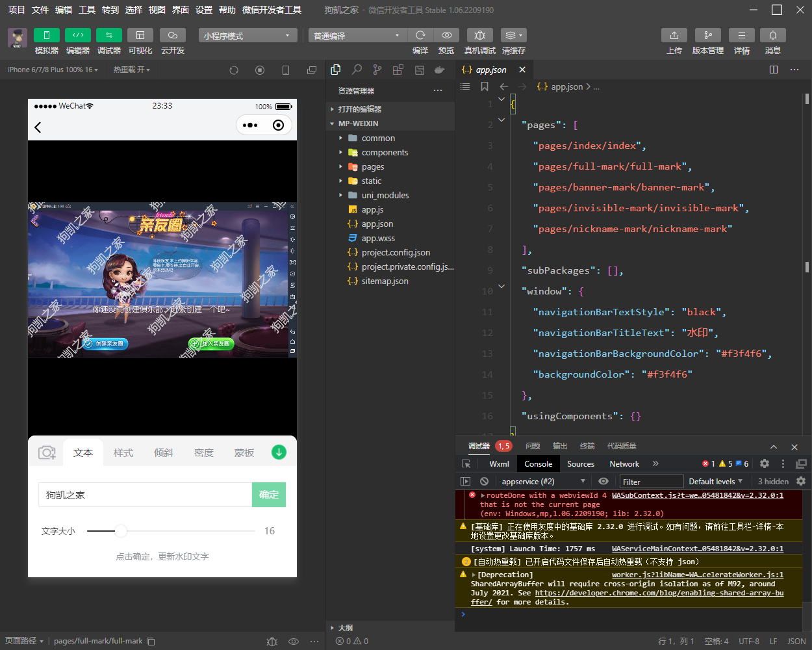Click the 真机调试 bug icon

pyautogui.click(x=479, y=35)
